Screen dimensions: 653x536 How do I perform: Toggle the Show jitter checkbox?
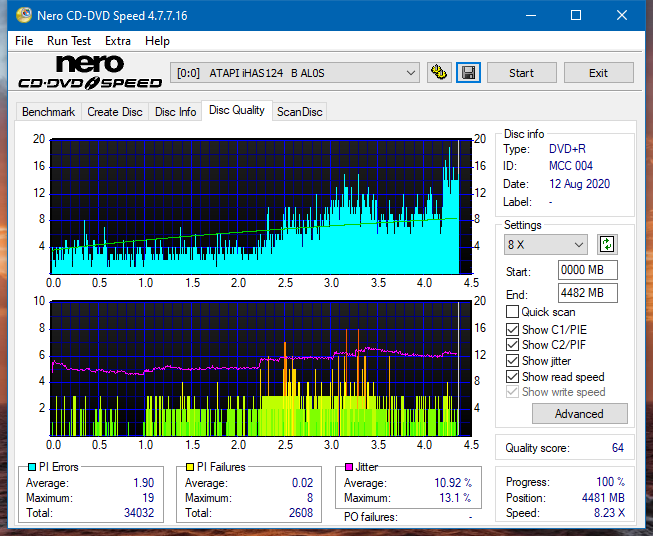512,361
